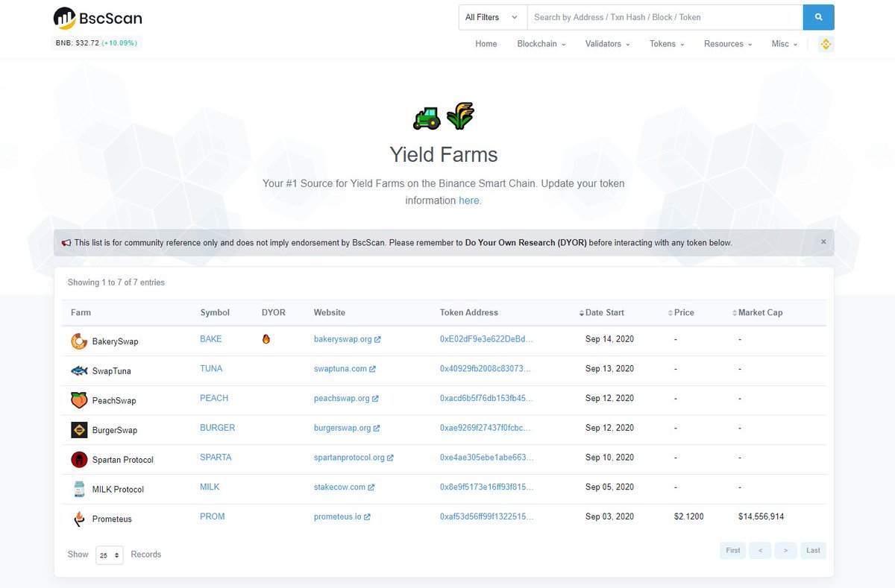895x588 pixels.
Task: Click the Yield Farms heading
Action: 444,155
